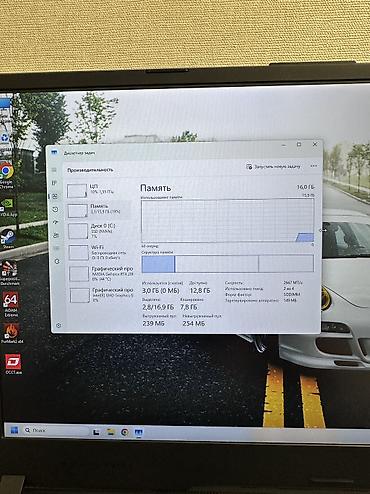Click the blue in-use memory composition segment
Image resolution: width=370 pixels, height=494 pixels.
[158, 264]
